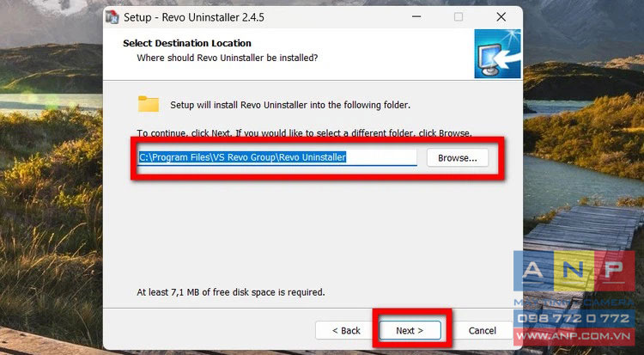644x355 pixels.
Task: Click the 'Setup - Revo Uninstaller 2.4.5' title
Action: pyautogui.click(x=194, y=17)
